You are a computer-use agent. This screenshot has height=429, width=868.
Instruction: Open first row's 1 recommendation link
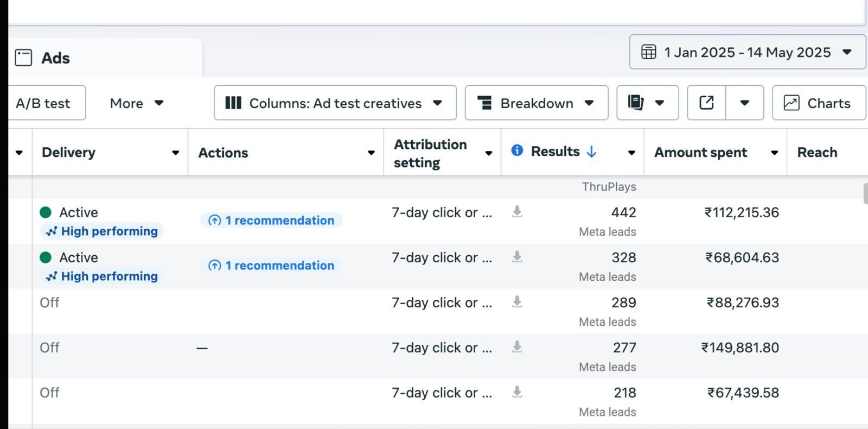pyautogui.click(x=271, y=220)
